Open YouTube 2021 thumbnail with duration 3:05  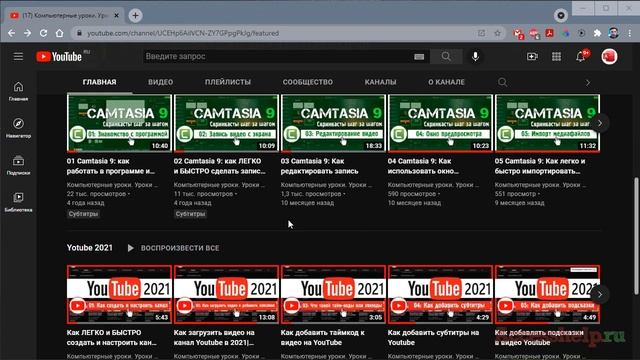point(333,294)
